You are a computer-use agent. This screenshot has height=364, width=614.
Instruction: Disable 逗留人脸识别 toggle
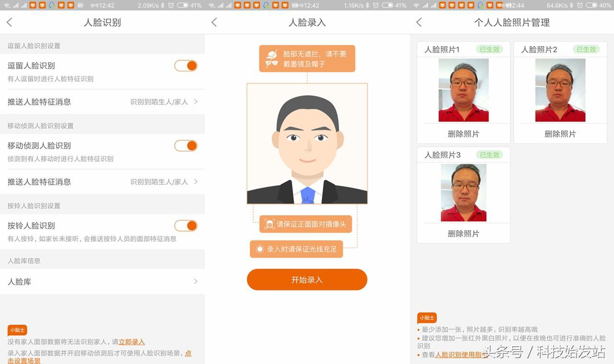pyautogui.click(x=186, y=66)
